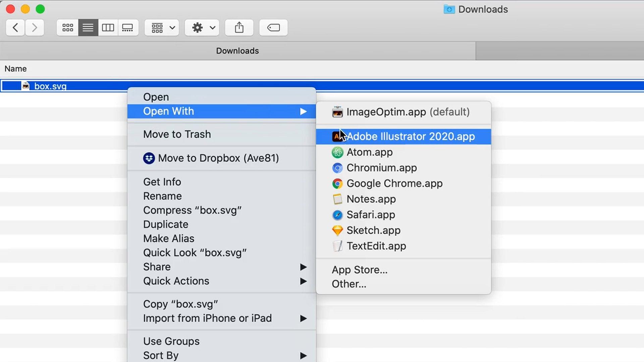Click Other... in the Open With submenu

(x=349, y=284)
